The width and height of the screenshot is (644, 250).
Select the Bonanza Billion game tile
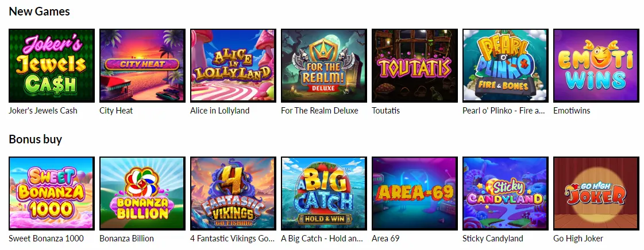coord(142,193)
